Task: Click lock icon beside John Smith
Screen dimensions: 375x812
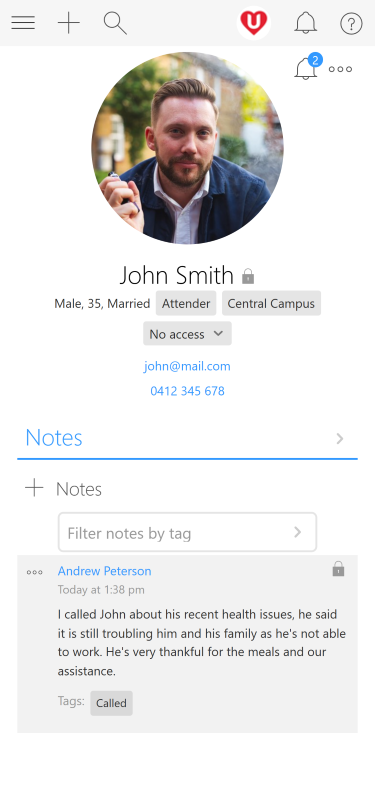Action: (x=248, y=276)
